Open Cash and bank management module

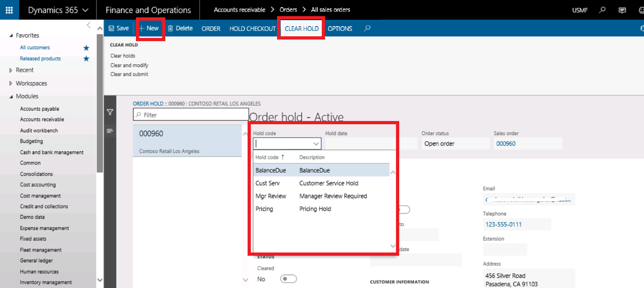[x=52, y=152]
